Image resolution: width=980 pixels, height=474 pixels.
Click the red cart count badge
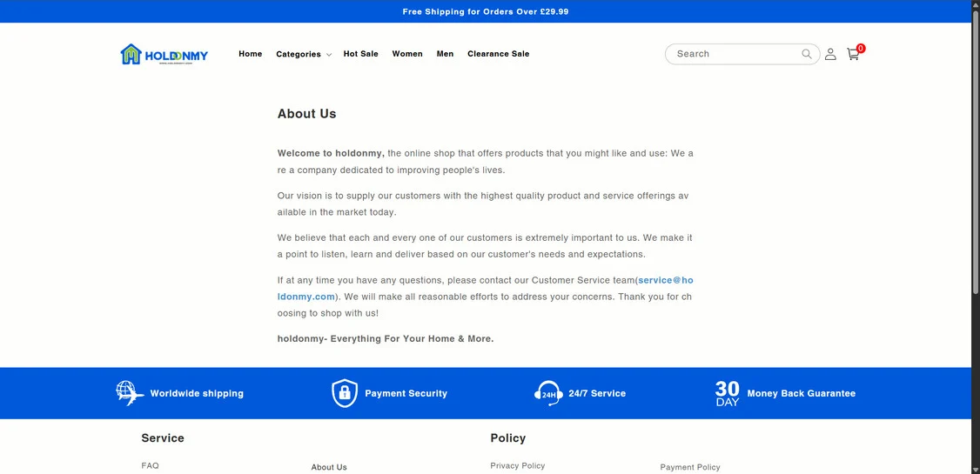tap(861, 48)
